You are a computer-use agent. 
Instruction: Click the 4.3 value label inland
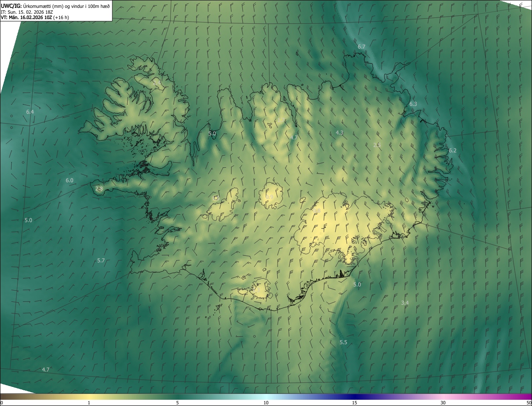pos(340,132)
